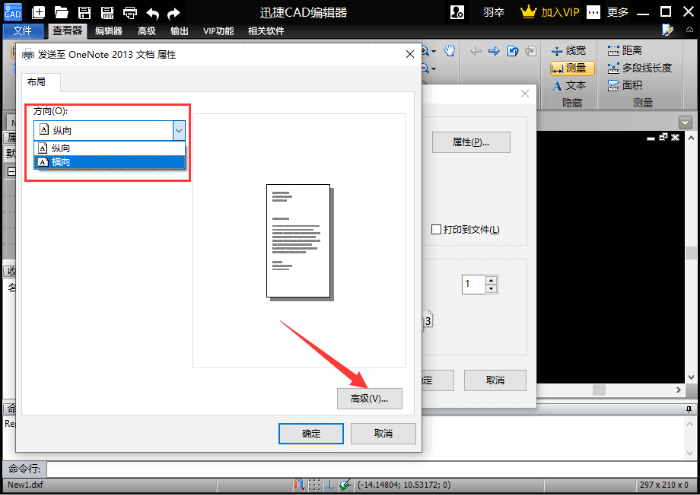The height and width of the screenshot is (495, 700).
Task: Click the save-as disk icon
Action: pyautogui.click(x=107, y=12)
